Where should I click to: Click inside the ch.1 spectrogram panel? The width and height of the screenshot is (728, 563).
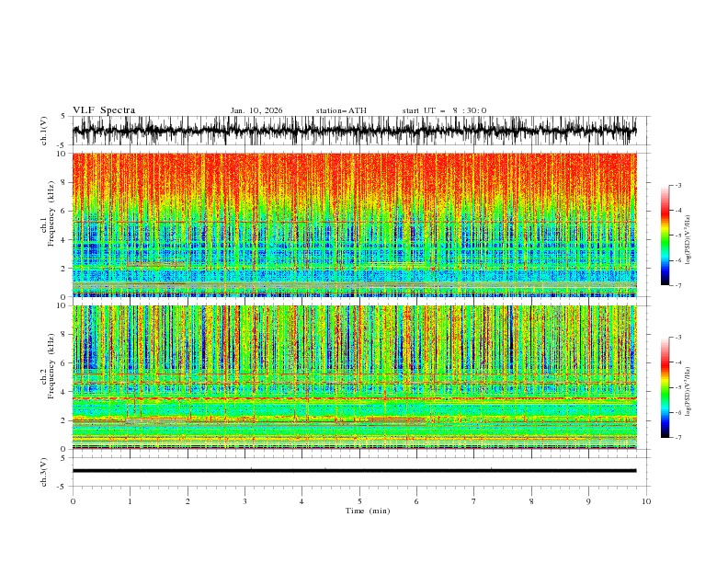coord(354,224)
